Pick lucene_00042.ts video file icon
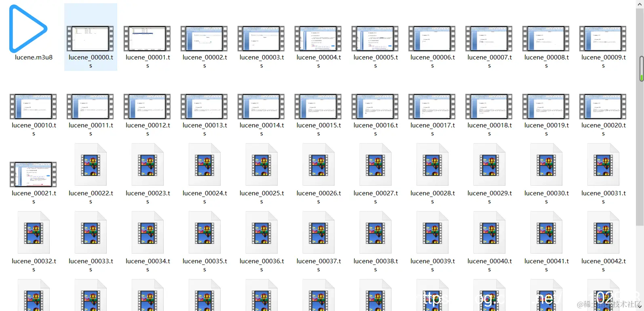This screenshot has height=311, width=644. 603,233
